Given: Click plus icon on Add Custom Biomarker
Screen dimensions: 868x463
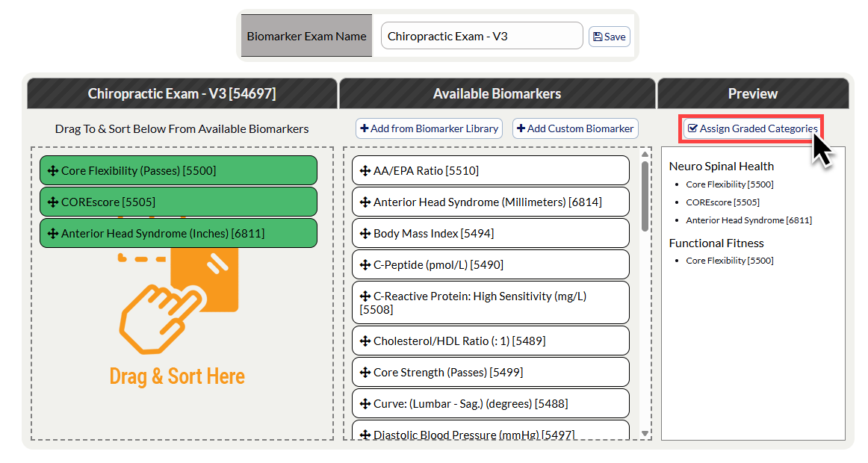Looking at the screenshot, I should (521, 128).
